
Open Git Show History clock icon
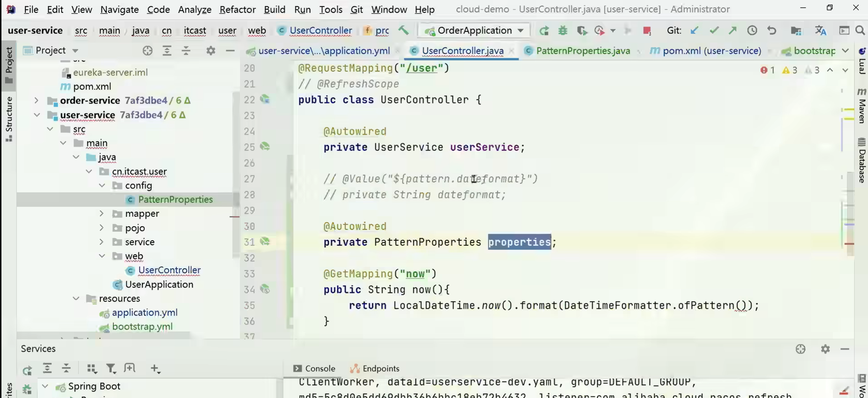pyautogui.click(x=752, y=31)
